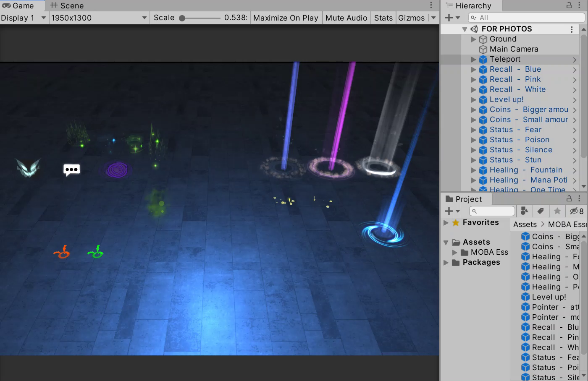588x381 pixels.
Task: Open the 1950x1300 resolution dropdown
Action: pos(99,18)
